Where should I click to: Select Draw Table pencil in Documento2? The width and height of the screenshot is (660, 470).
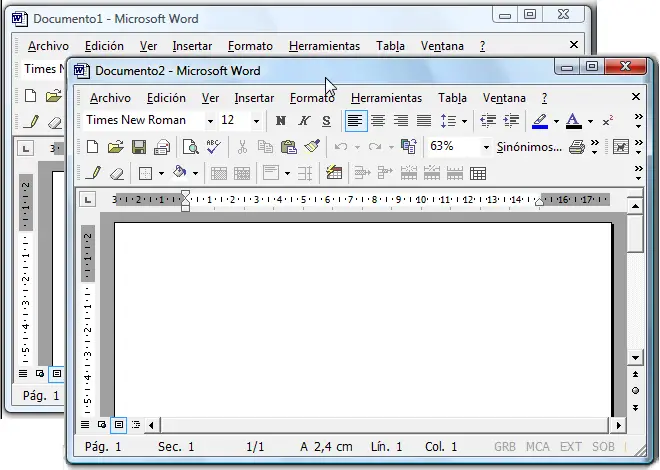click(93, 173)
